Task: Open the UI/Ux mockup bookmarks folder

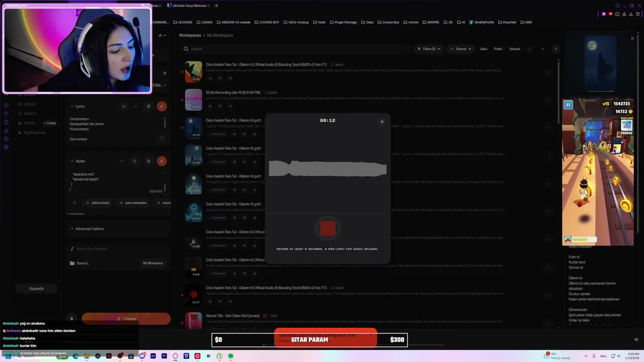Action: pos(296,22)
